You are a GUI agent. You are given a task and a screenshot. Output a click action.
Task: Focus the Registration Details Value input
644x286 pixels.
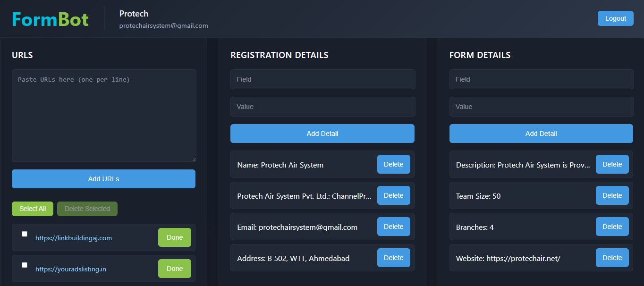point(322,107)
